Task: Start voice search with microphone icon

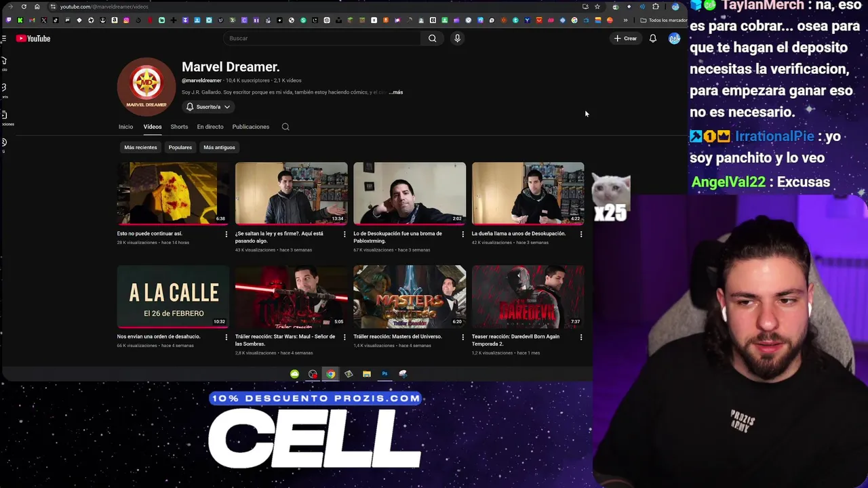Action: point(457,39)
